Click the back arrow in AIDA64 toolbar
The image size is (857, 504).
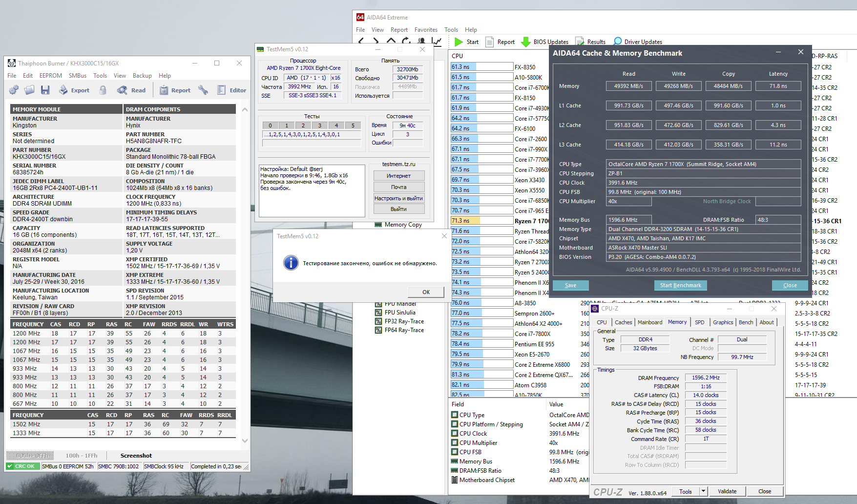pyautogui.click(x=361, y=41)
